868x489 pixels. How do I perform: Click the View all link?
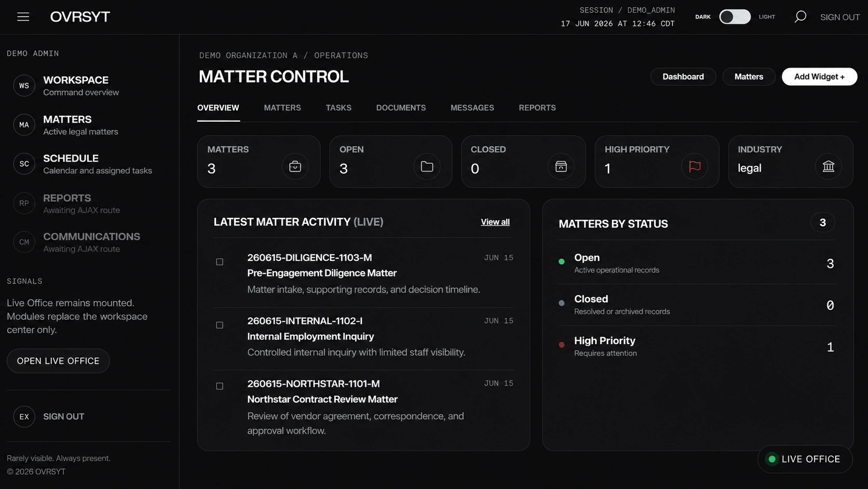click(x=495, y=222)
